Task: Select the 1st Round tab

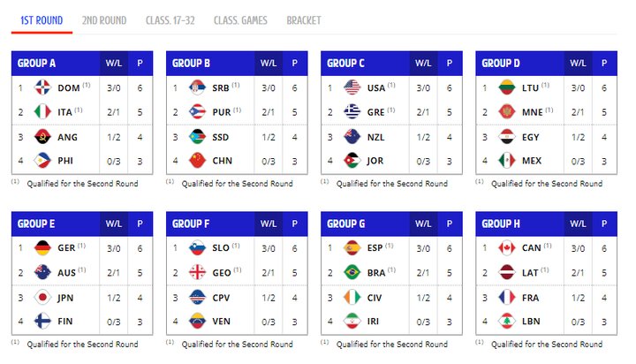Action: [42, 20]
